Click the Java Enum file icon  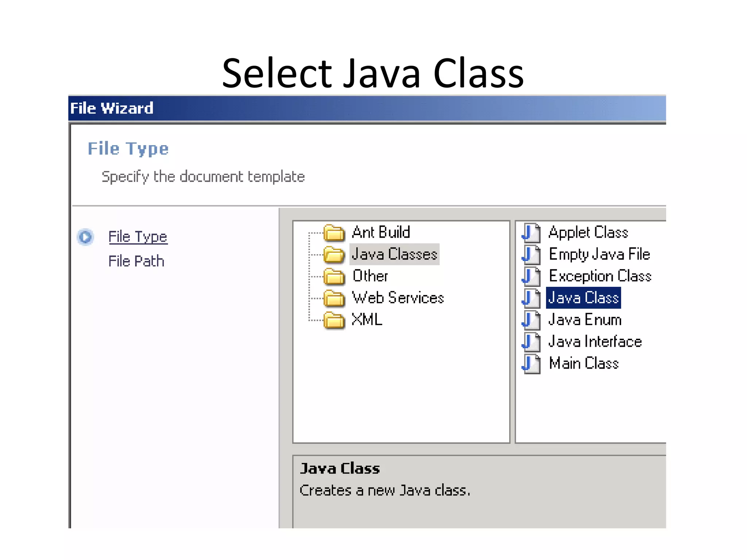(531, 320)
